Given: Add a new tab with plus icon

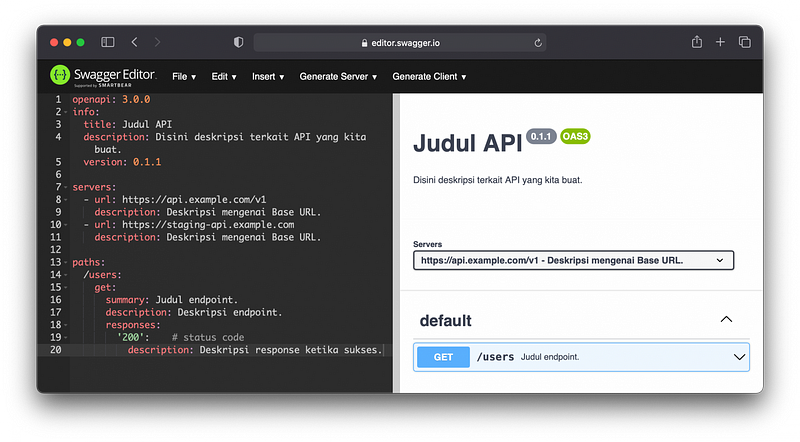Looking at the screenshot, I should click(x=721, y=42).
